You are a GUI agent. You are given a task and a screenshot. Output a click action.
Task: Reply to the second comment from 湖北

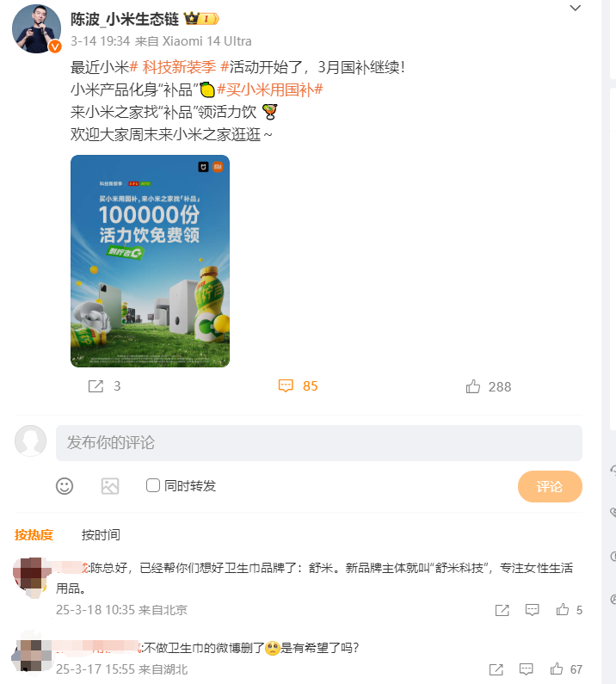[x=527, y=669]
